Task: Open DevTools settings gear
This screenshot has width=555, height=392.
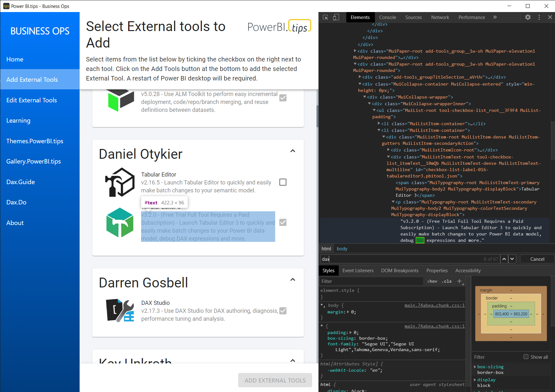Action: (528, 17)
